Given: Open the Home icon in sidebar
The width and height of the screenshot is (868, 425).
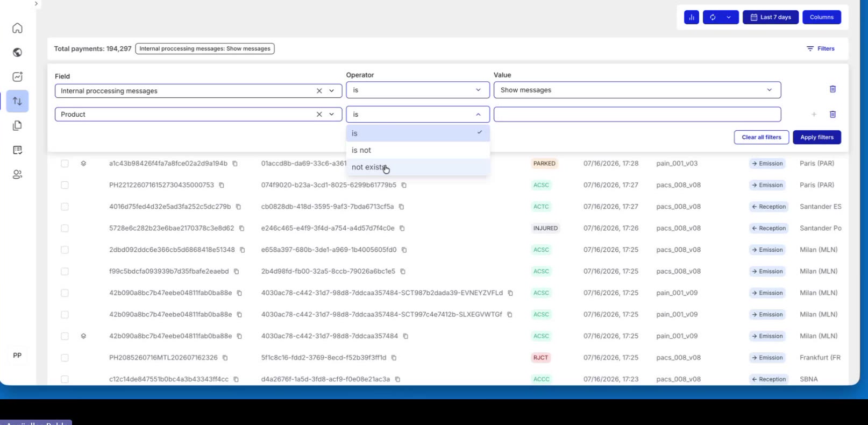Looking at the screenshot, I should coord(17,28).
